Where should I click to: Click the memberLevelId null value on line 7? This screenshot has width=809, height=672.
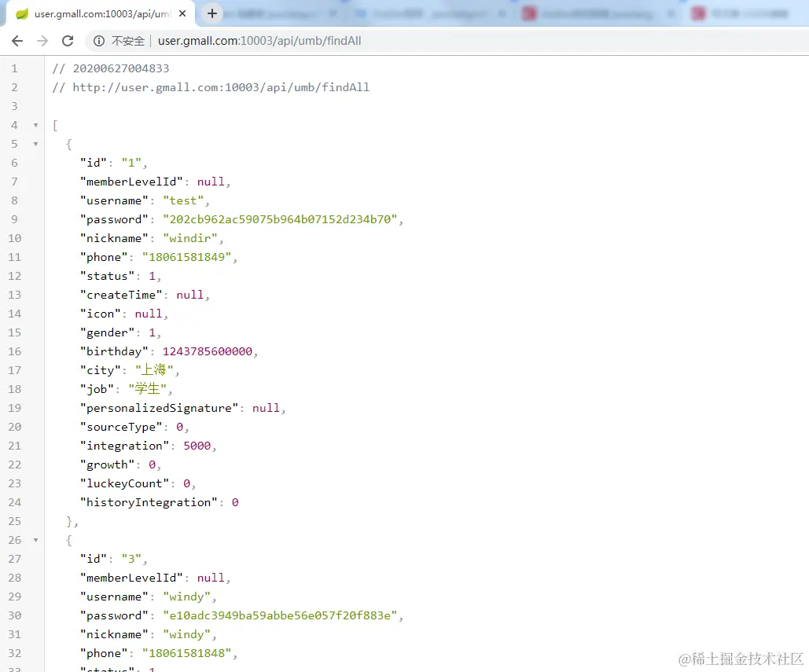(211, 182)
